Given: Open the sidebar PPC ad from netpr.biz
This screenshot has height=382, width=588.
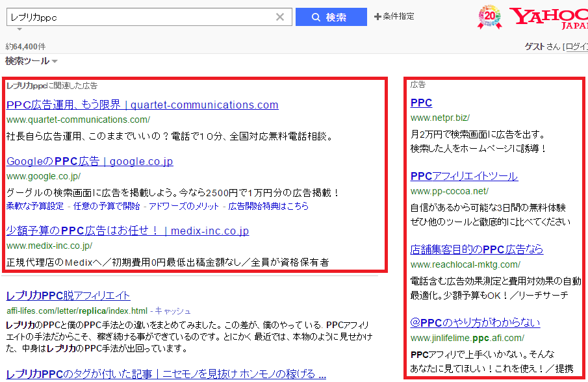Looking at the screenshot, I should tap(421, 103).
